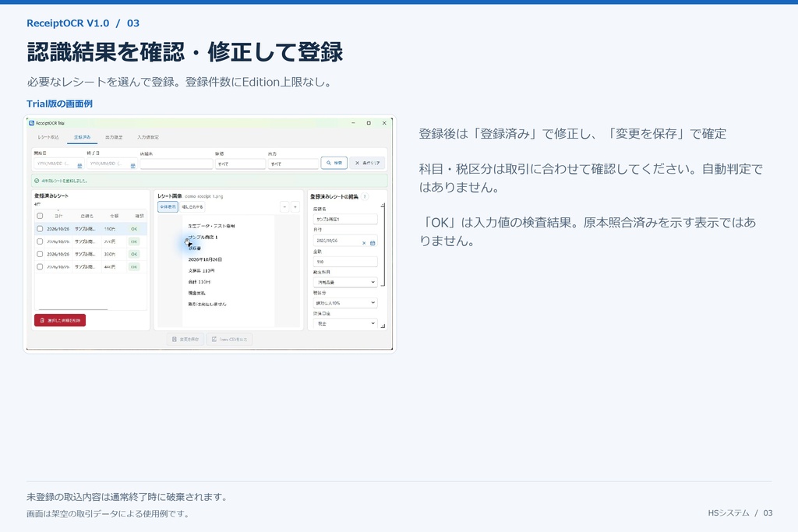Toggle the select-all checkbox in table header
Screen dimensions: 798x532
coord(40,216)
